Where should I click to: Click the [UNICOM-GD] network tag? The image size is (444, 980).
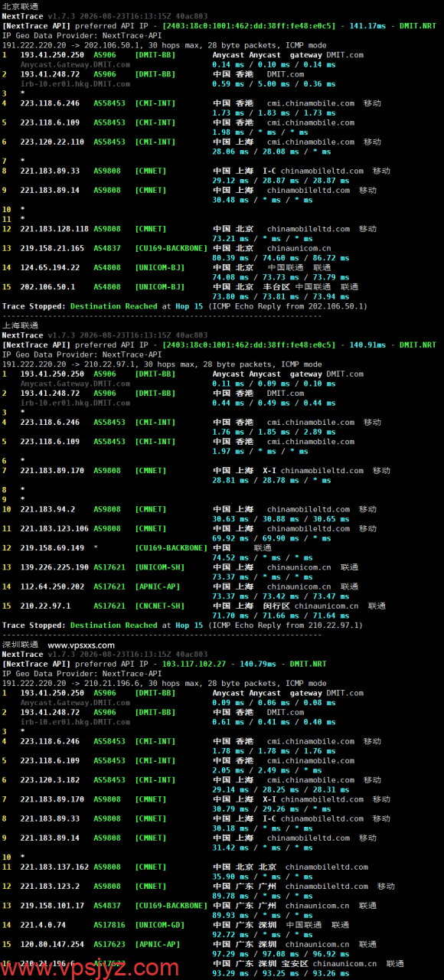(x=161, y=925)
